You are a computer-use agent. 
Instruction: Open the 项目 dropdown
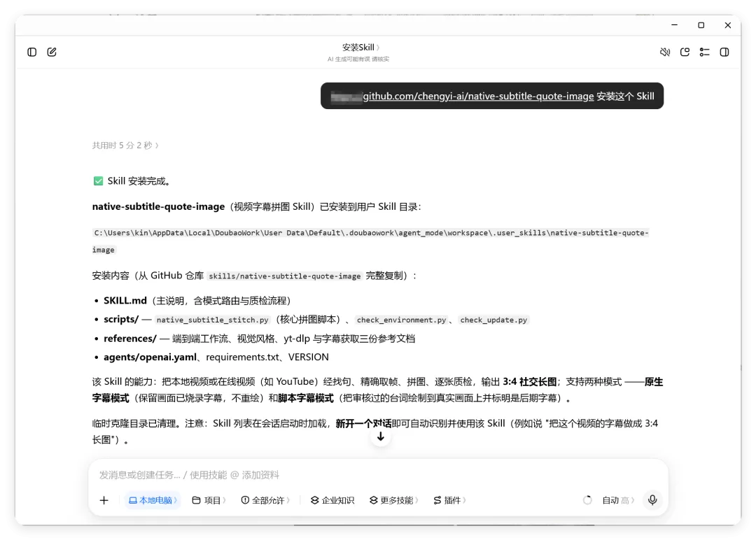click(209, 500)
